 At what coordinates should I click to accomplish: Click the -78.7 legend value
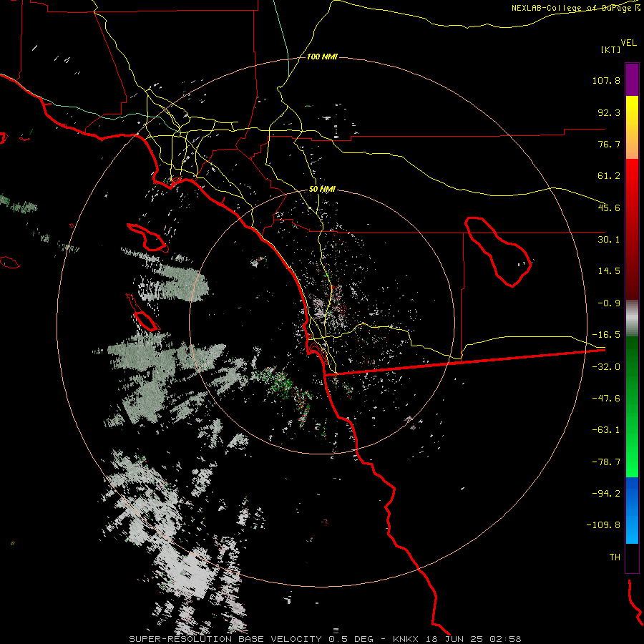click(606, 462)
